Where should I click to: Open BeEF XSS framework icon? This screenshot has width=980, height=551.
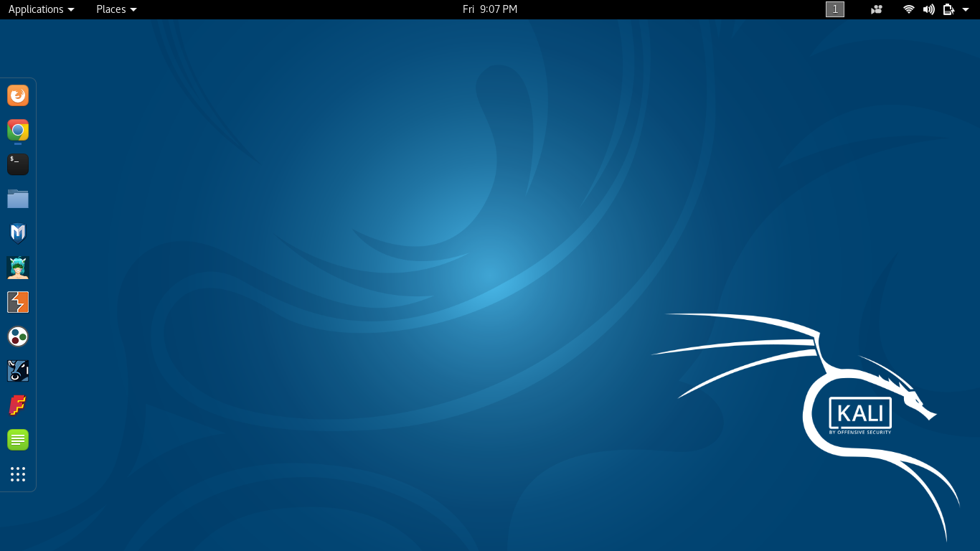[18, 371]
